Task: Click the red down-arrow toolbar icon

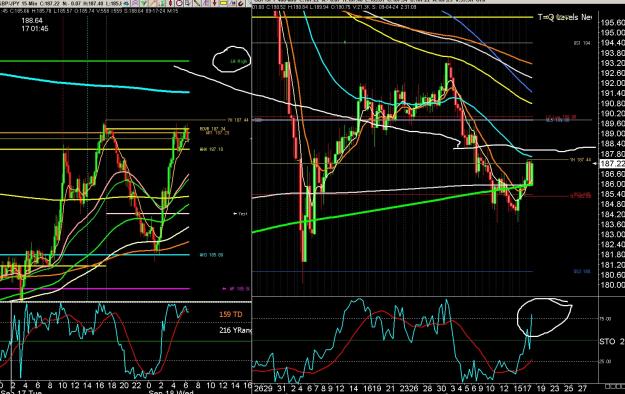Action: pyautogui.click(x=214, y=3)
